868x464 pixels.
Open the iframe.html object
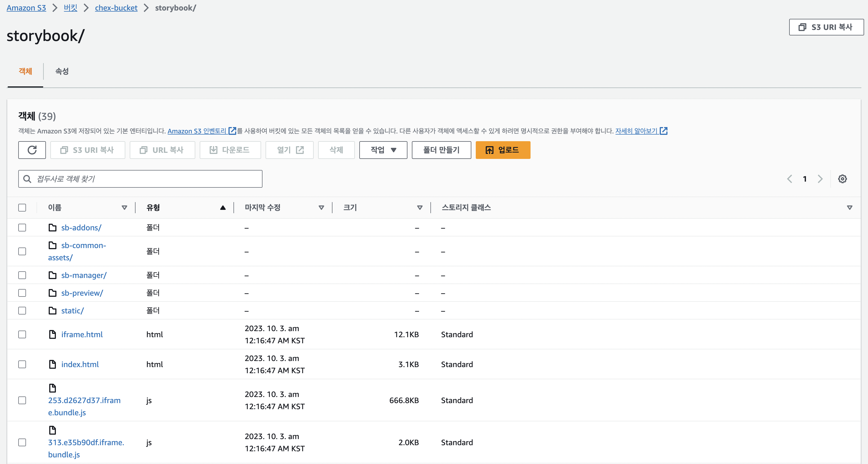pos(82,334)
